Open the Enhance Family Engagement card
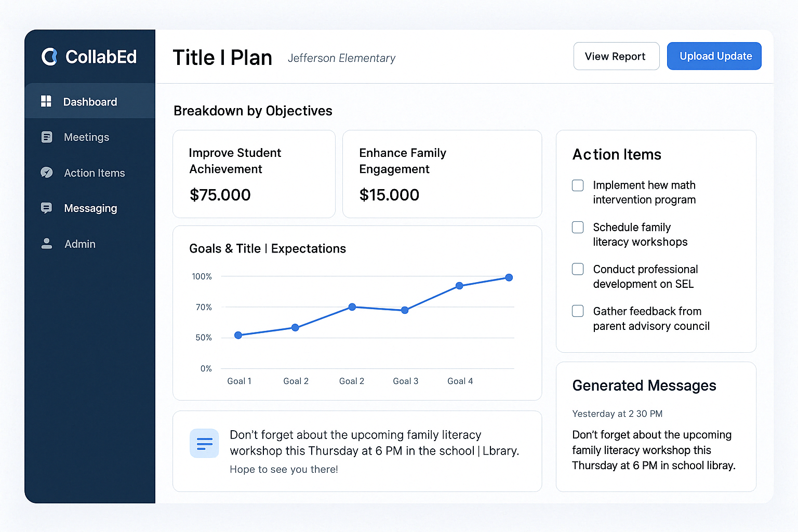The height and width of the screenshot is (532, 798). [442, 174]
